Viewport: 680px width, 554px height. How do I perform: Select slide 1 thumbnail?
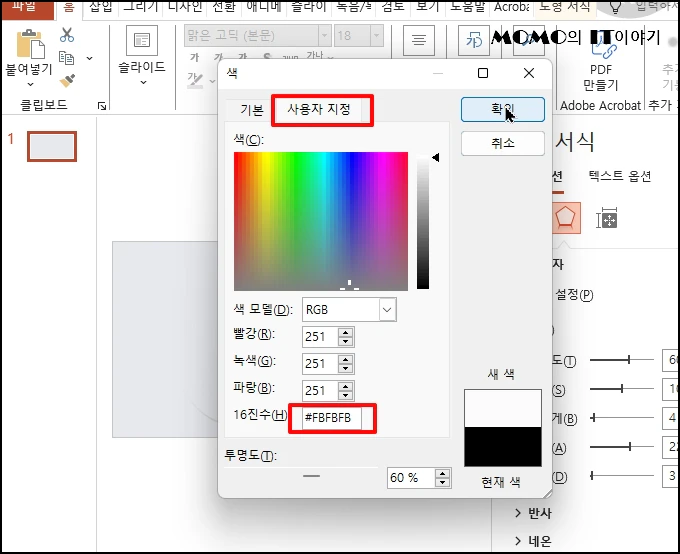(x=52, y=147)
